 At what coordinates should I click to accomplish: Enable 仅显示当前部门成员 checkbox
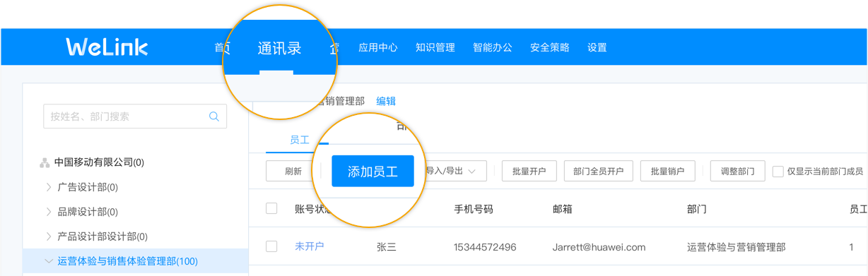(778, 172)
